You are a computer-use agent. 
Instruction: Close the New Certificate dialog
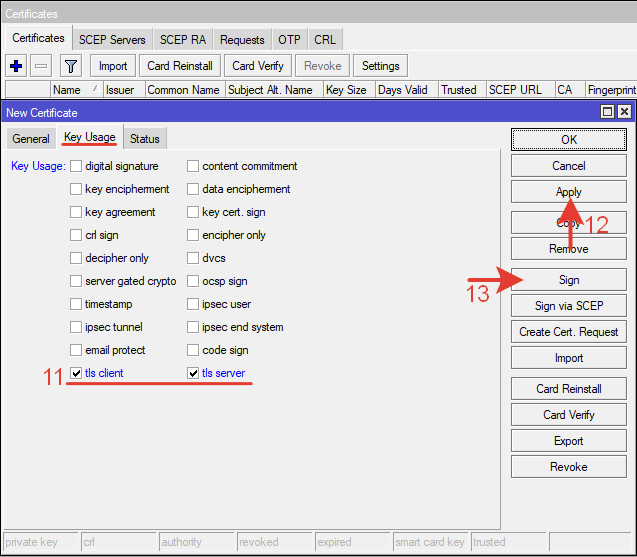pos(624,113)
